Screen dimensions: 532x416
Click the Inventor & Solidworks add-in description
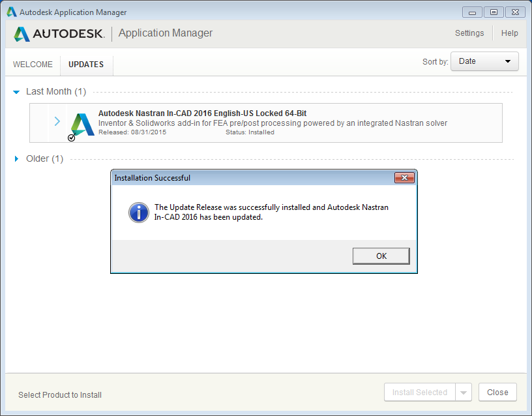pyautogui.click(x=273, y=123)
